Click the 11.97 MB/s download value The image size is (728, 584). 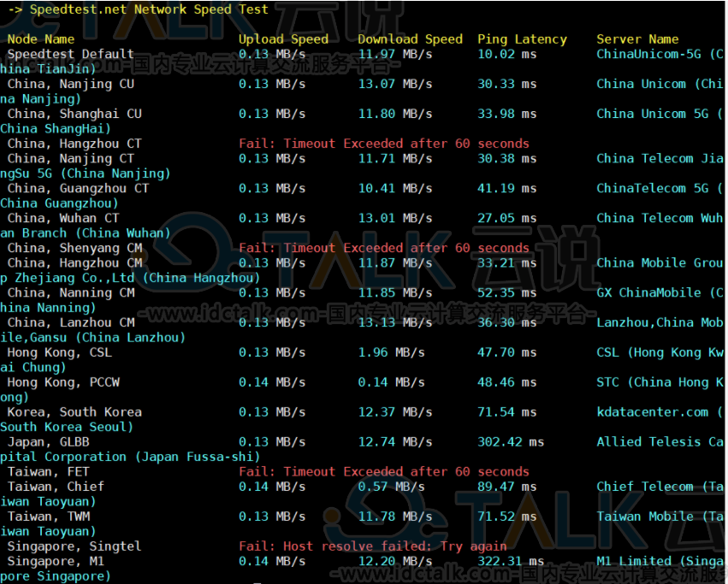[395, 55]
